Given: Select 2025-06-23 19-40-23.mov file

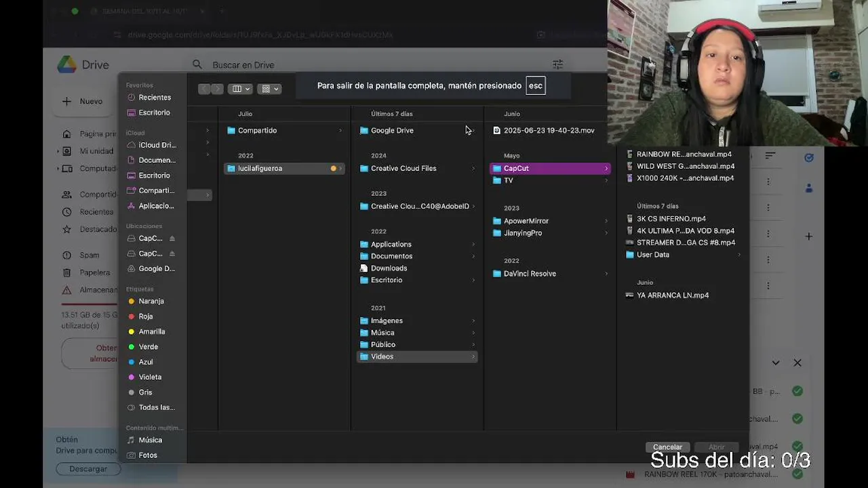Looking at the screenshot, I should pyautogui.click(x=549, y=130).
